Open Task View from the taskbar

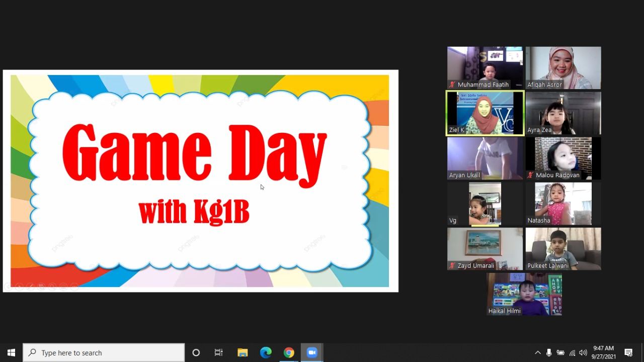218,352
